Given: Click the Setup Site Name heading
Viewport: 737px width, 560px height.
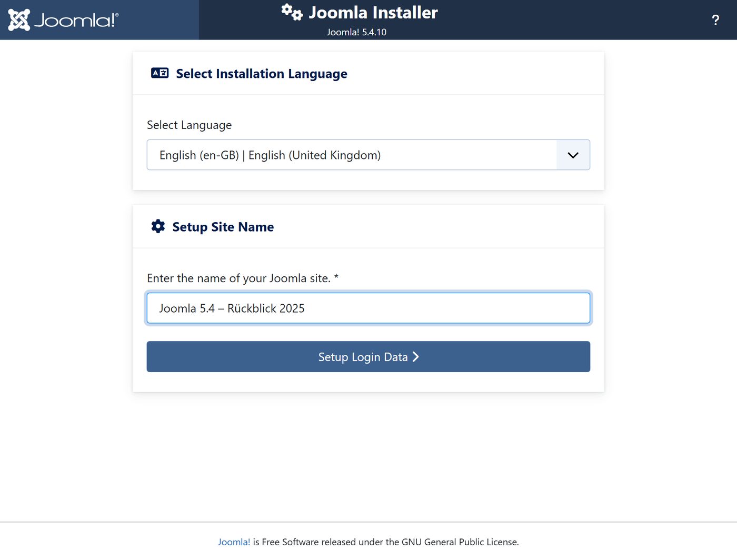Looking at the screenshot, I should 223,227.
